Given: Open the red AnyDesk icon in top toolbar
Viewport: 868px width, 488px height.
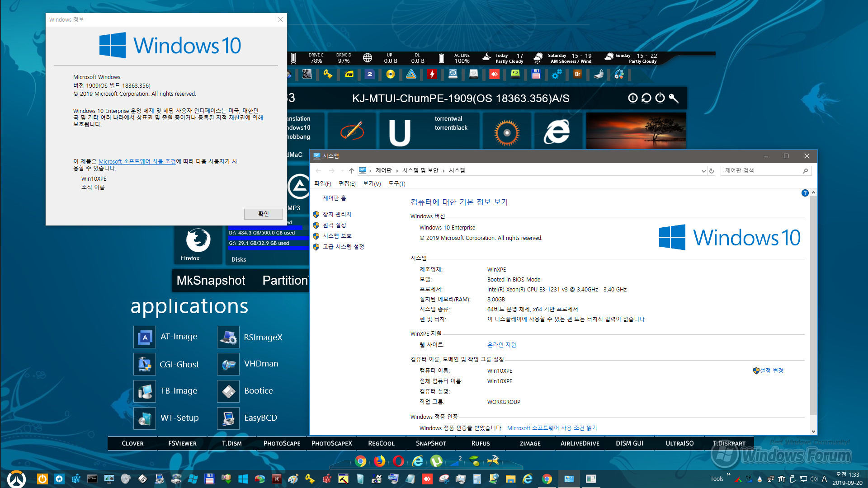Looking at the screenshot, I should click(495, 74).
